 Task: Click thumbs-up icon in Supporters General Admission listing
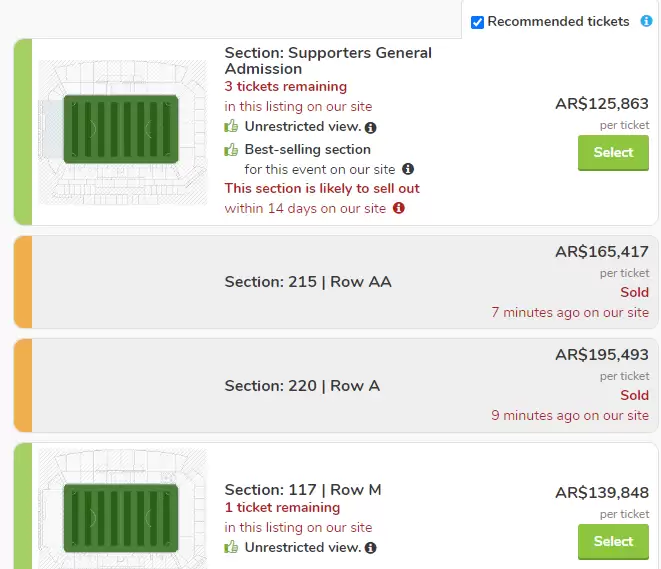[231, 127]
